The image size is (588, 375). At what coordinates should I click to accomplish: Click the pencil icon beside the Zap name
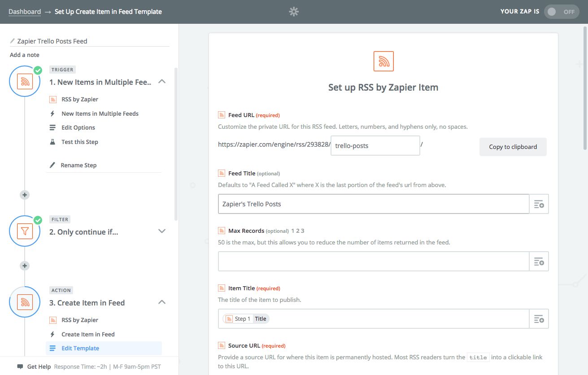(13, 41)
